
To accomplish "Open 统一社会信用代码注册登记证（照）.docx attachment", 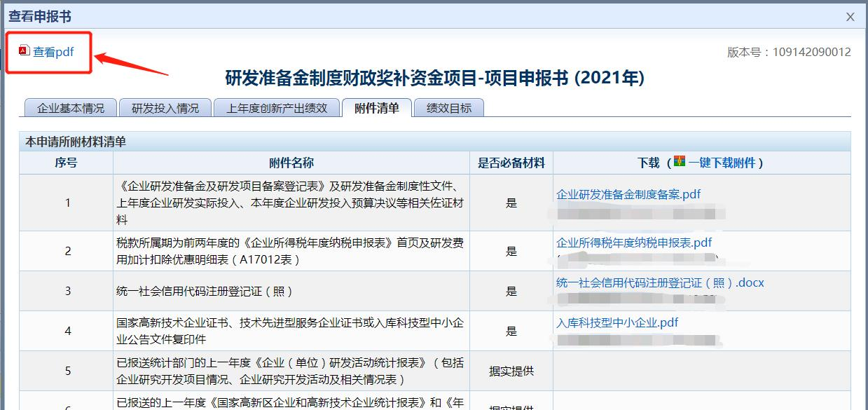I will pyautogui.click(x=660, y=283).
